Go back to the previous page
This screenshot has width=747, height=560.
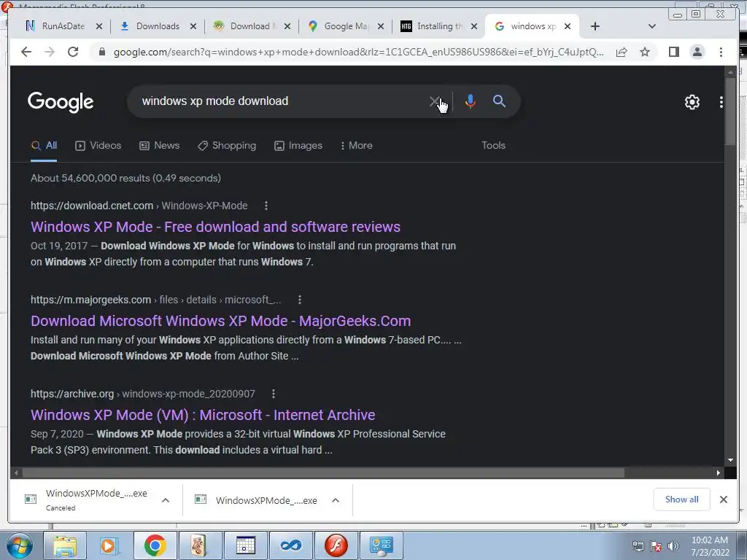pyautogui.click(x=26, y=52)
